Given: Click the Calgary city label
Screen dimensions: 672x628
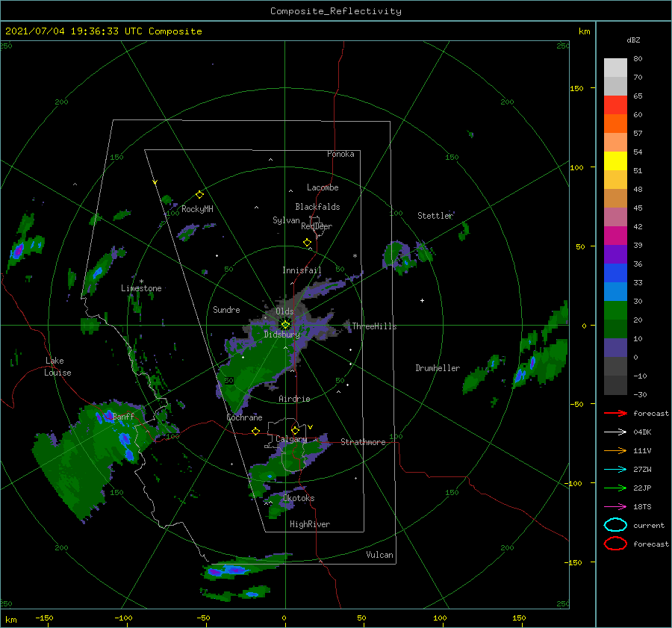Looking at the screenshot, I should 291,439.
